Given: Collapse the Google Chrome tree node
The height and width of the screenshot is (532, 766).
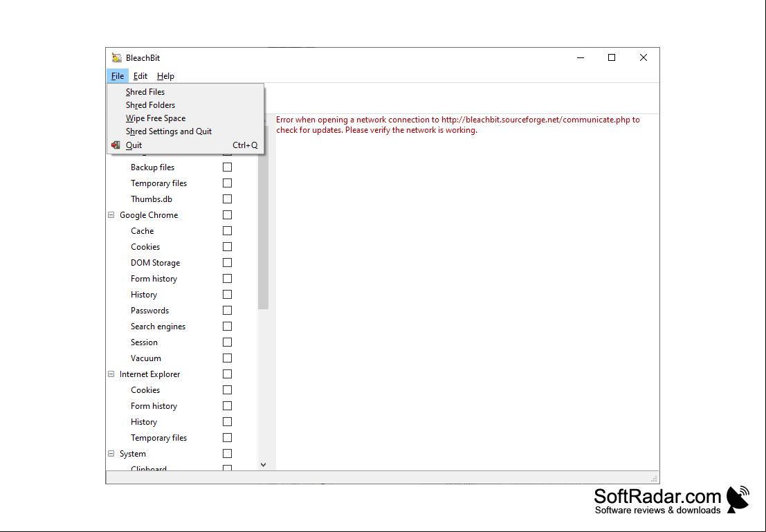Looking at the screenshot, I should (x=111, y=215).
